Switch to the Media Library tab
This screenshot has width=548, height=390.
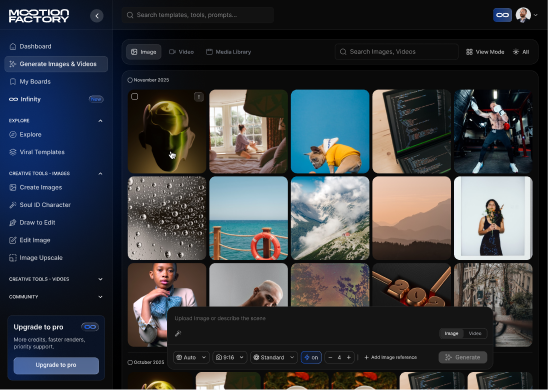point(229,52)
